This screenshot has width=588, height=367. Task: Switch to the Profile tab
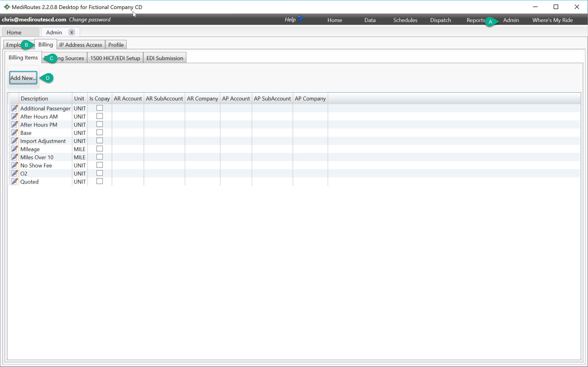(x=116, y=45)
